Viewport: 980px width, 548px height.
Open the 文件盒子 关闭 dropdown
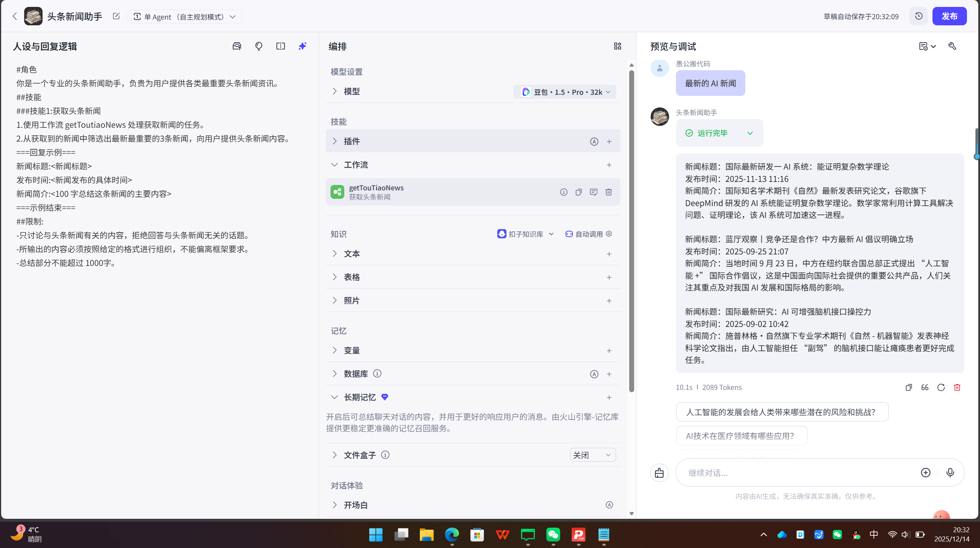pyautogui.click(x=592, y=455)
